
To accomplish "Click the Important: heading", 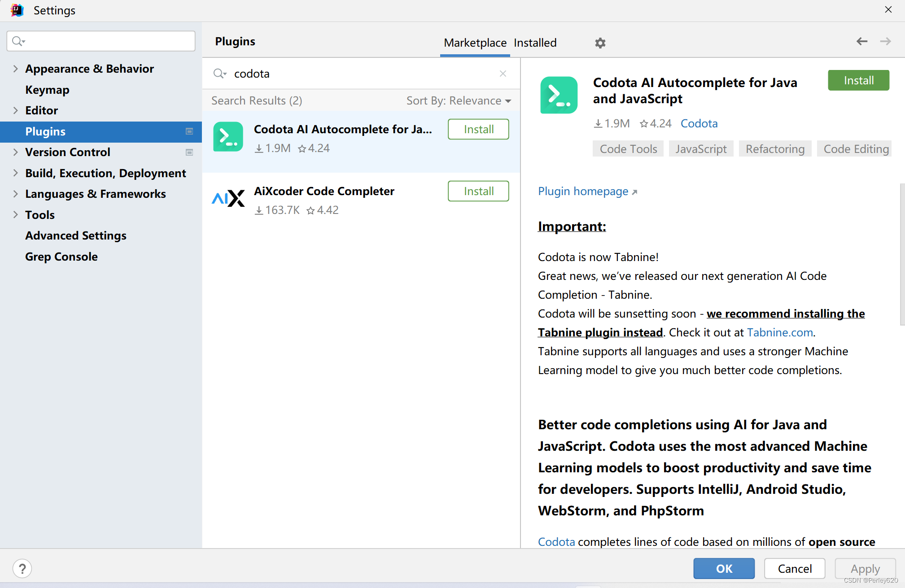I will click(572, 226).
